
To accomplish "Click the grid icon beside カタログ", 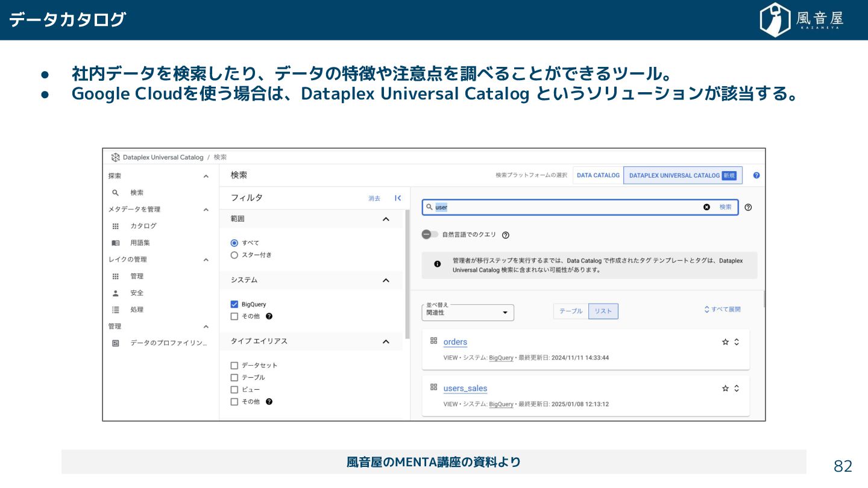I will (116, 226).
